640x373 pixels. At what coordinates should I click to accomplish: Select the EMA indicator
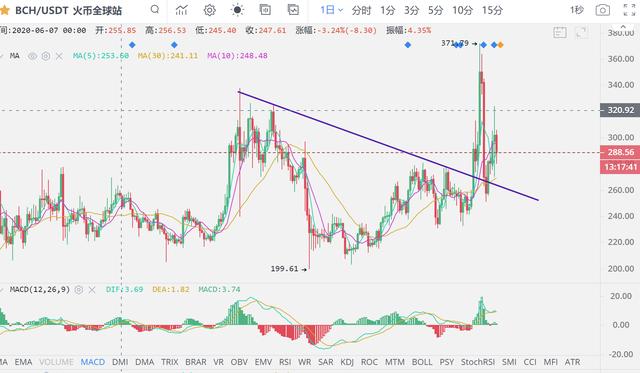(x=23, y=362)
